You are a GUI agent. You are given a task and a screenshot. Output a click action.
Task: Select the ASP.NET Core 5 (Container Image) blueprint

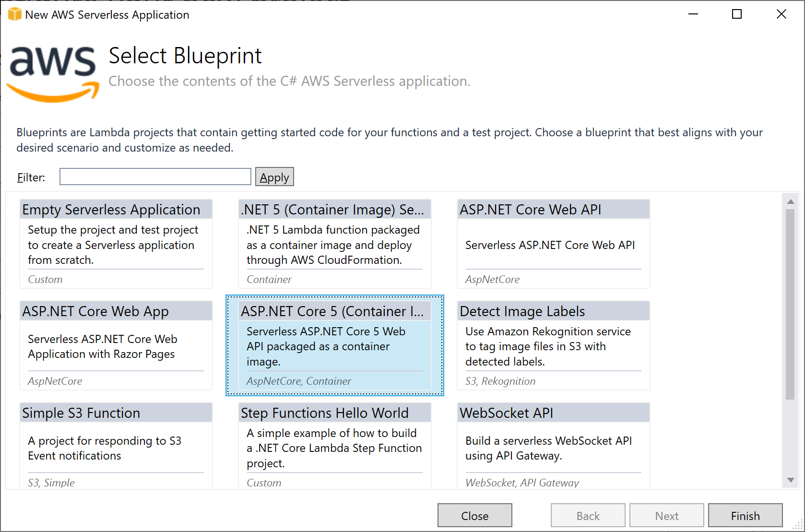click(x=335, y=345)
